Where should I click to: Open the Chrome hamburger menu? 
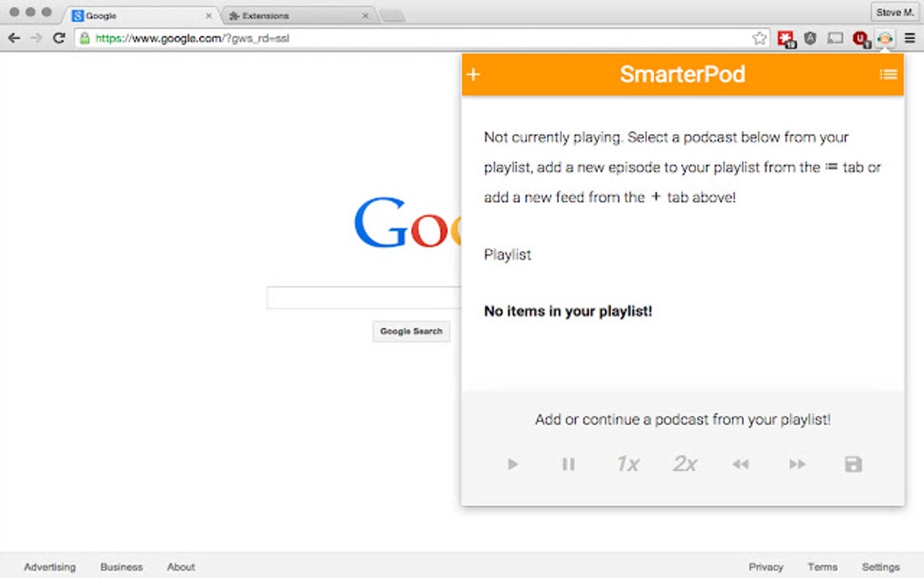[910, 38]
